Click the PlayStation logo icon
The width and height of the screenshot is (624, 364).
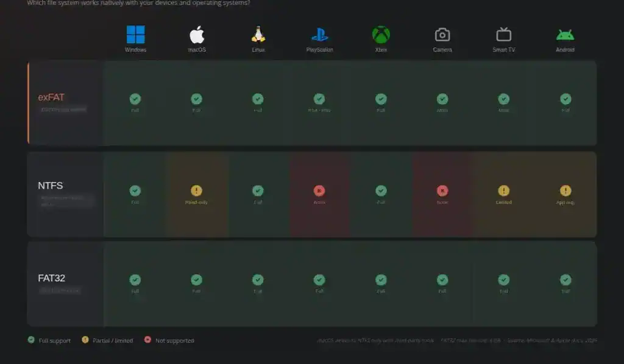319,35
